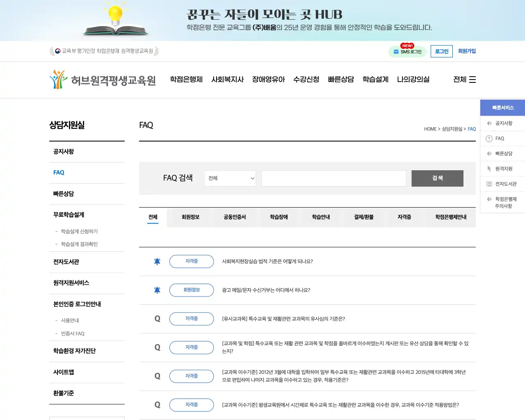Image resolution: width=525 pixels, height=420 pixels.
Task: Click the top banner lightbulb book image
Action: coord(116,20)
